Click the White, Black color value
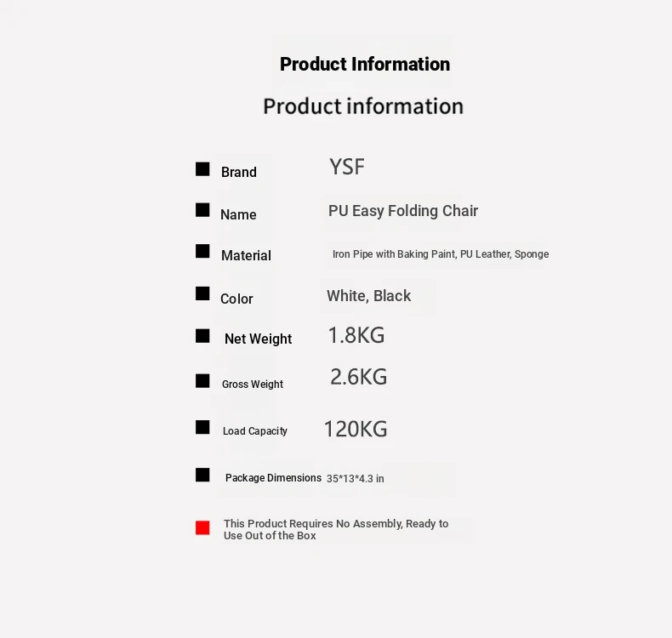The width and height of the screenshot is (672, 638). pos(368,296)
